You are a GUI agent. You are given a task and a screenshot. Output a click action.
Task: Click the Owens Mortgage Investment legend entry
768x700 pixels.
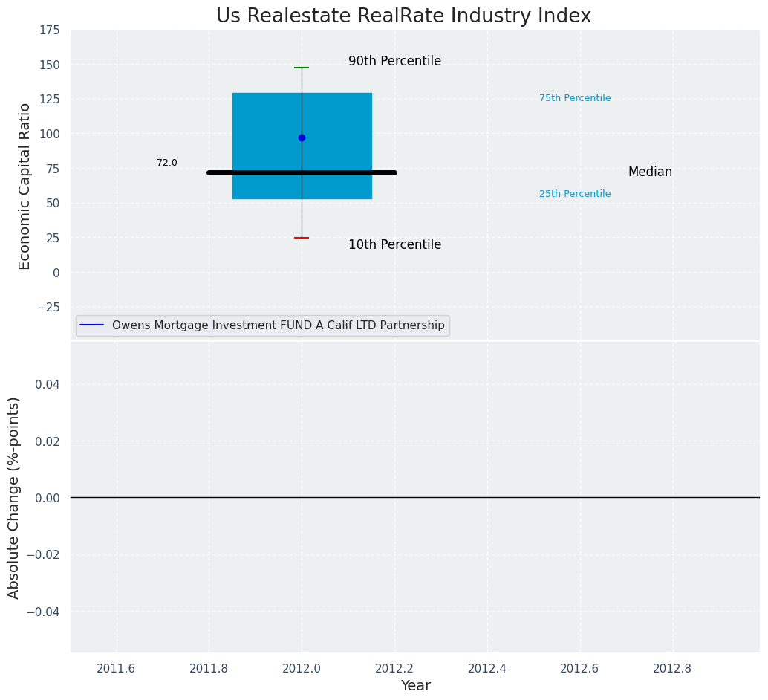click(278, 325)
